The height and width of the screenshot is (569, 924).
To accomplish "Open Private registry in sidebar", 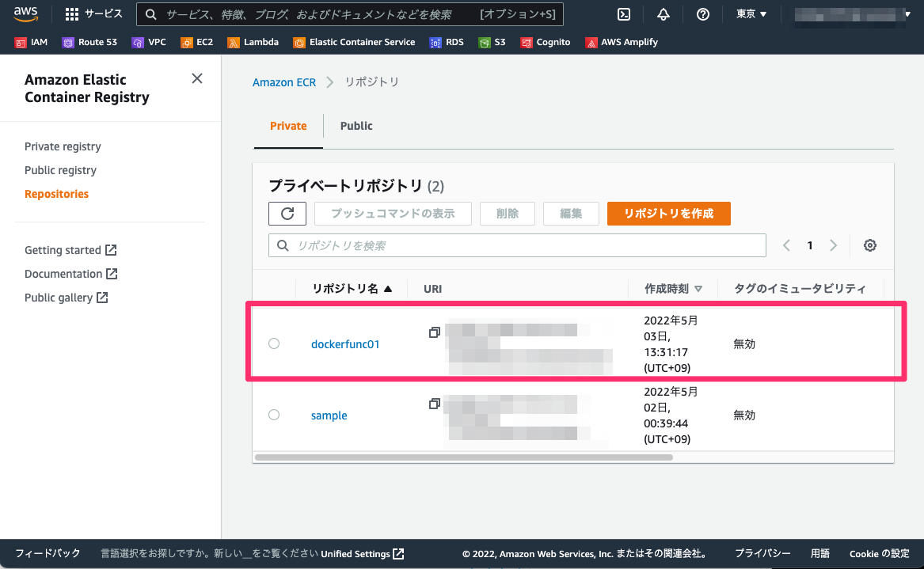I will click(x=63, y=146).
